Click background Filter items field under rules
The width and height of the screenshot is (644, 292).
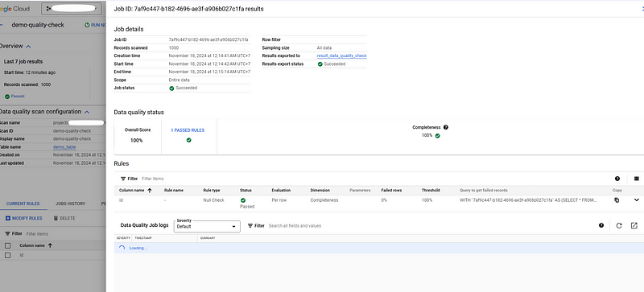tap(37, 234)
